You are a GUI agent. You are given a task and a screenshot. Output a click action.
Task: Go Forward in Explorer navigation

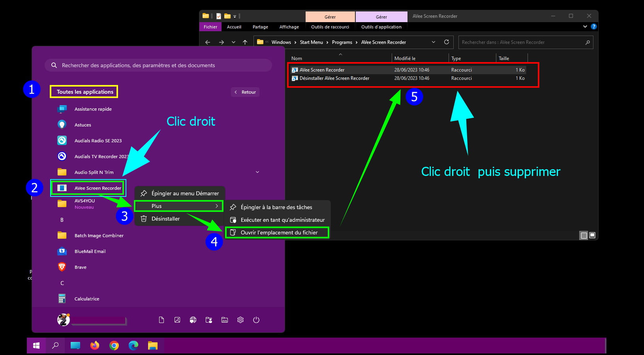222,42
